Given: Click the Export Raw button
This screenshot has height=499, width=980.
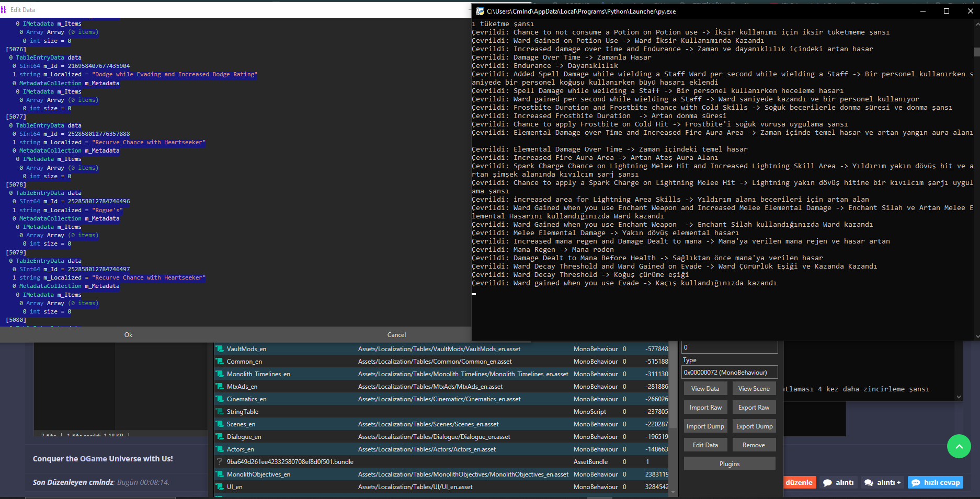Looking at the screenshot, I should 754,408.
